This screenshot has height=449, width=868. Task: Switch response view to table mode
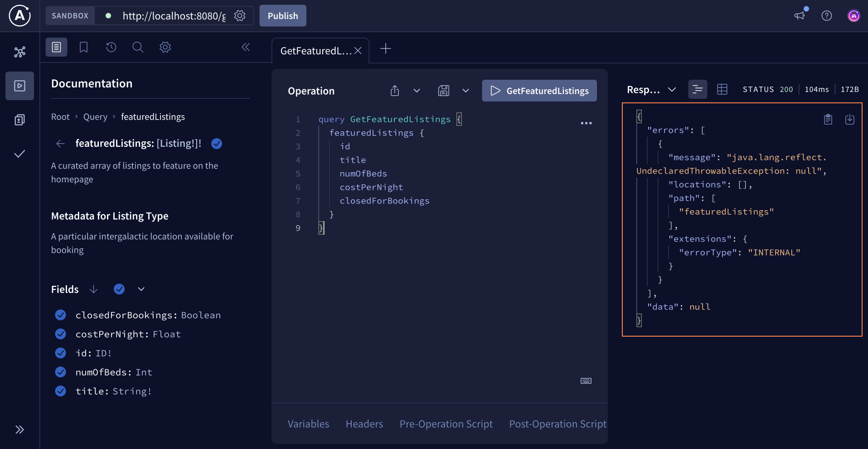click(722, 89)
